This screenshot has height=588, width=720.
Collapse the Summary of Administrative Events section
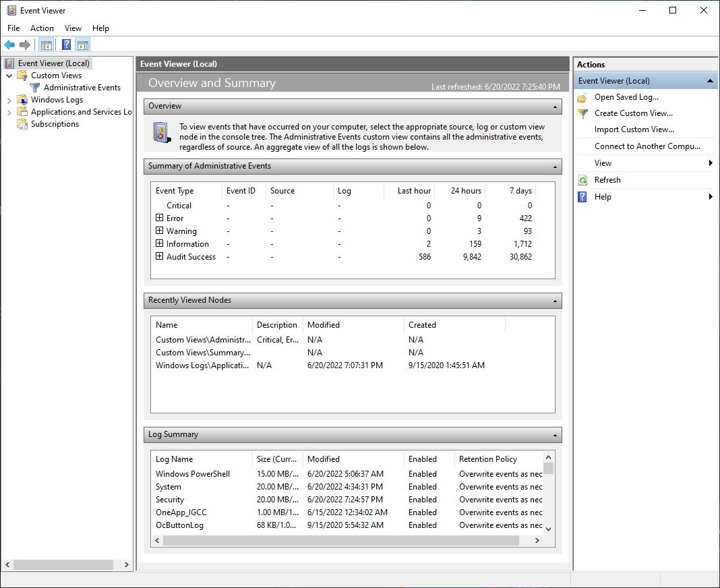click(555, 167)
